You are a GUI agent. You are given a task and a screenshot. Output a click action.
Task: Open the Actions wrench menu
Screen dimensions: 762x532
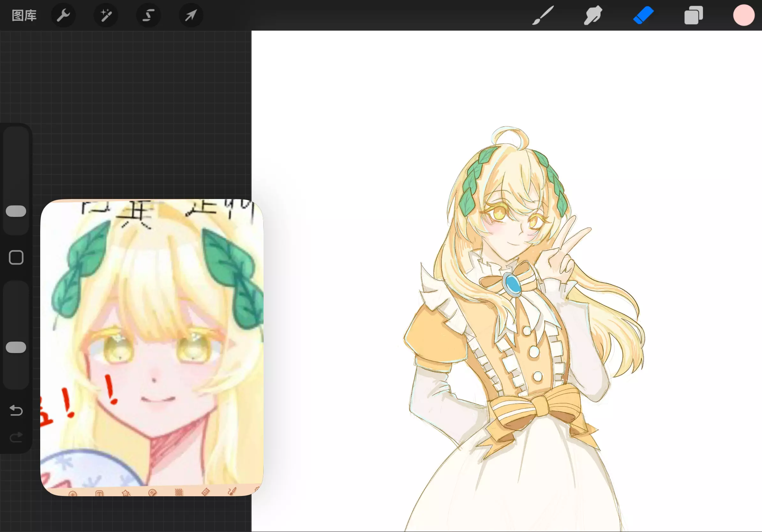pos(63,15)
